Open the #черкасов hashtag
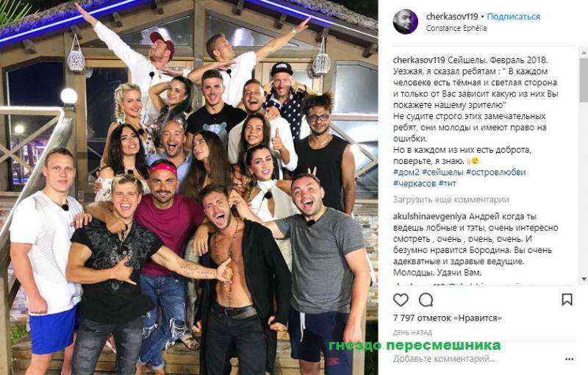The image size is (588, 375). (415, 184)
